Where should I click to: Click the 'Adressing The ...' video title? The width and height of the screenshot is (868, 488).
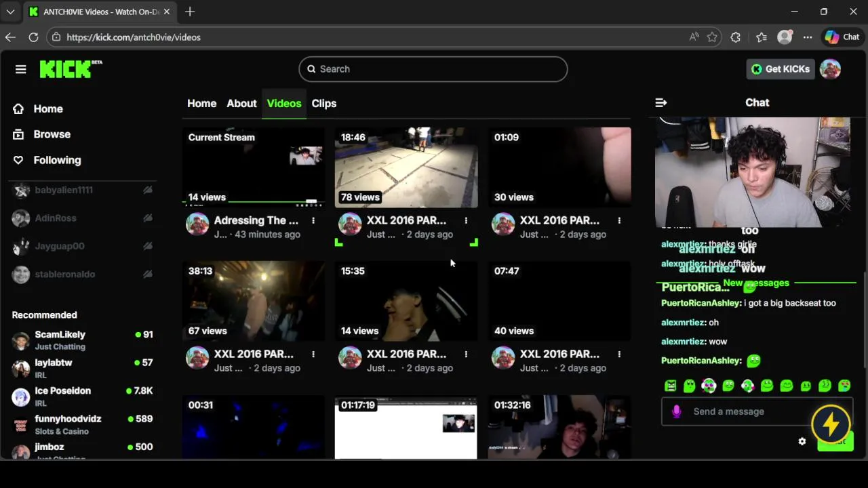pyautogui.click(x=256, y=220)
